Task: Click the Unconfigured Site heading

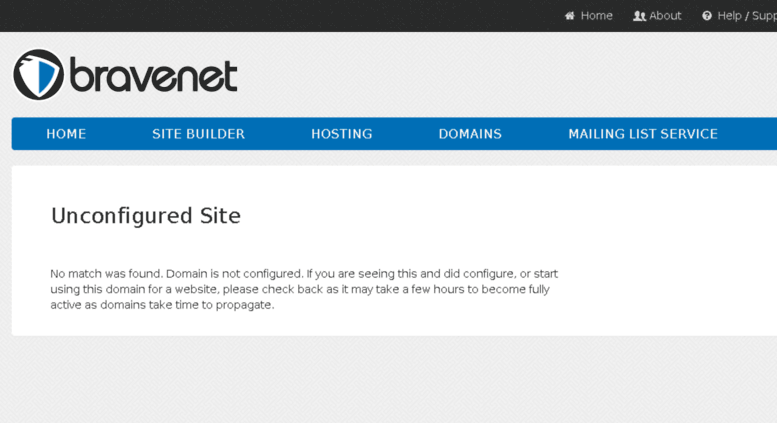Action: (146, 216)
